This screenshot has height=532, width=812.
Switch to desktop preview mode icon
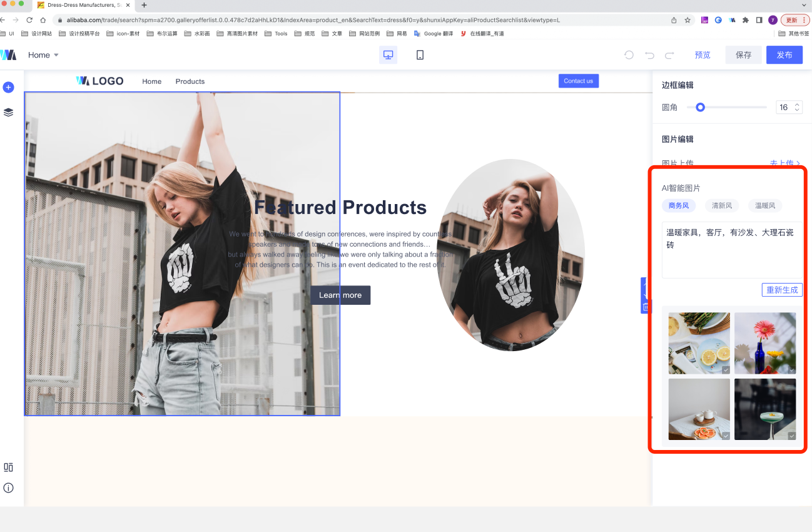pos(388,55)
